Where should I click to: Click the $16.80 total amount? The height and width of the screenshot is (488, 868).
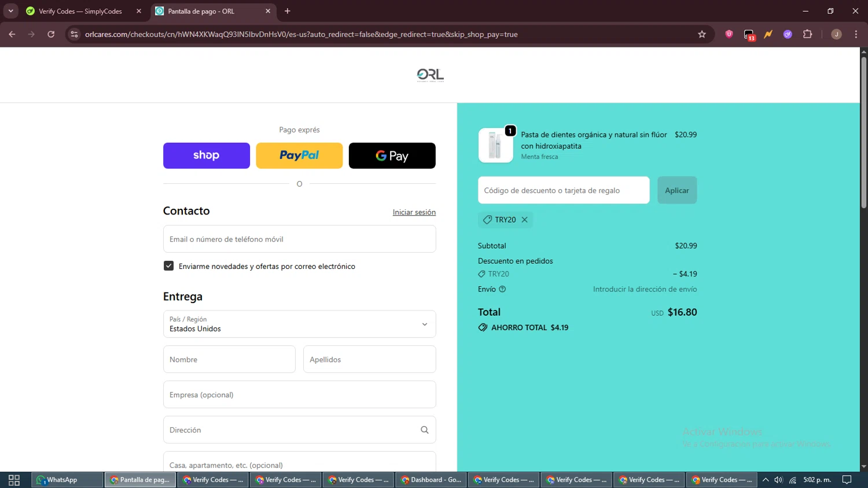pos(682,312)
